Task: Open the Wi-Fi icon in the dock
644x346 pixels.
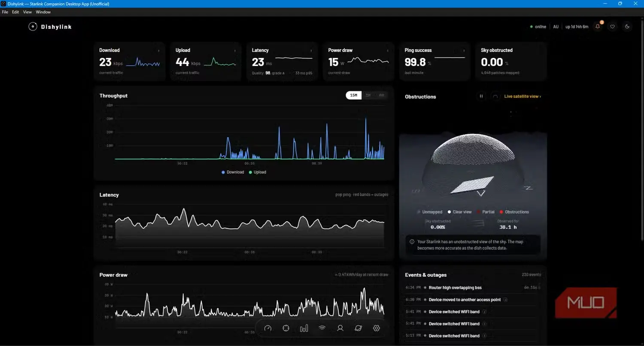Action: [322, 328]
